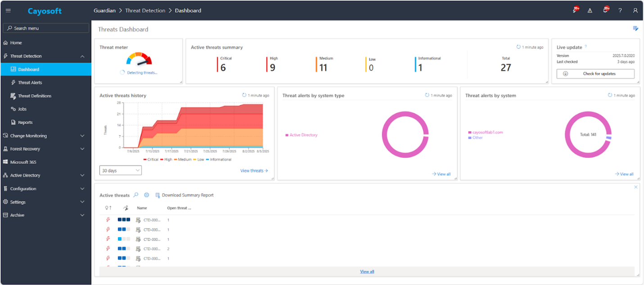Click the Search menu input field
The width and height of the screenshot is (644, 285).
tap(46, 28)
